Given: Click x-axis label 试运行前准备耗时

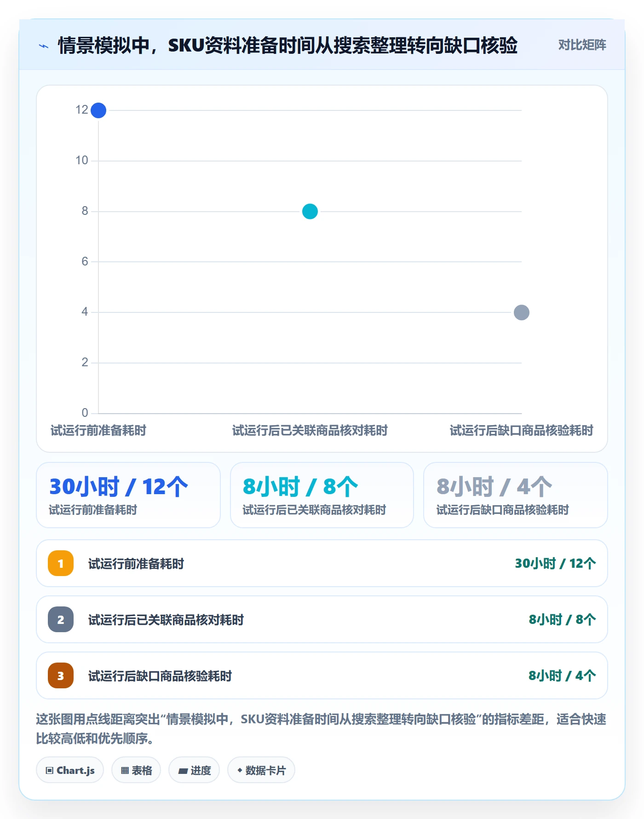Looking at the screenshot, I should pyautogui.click(x=98, y=431).
